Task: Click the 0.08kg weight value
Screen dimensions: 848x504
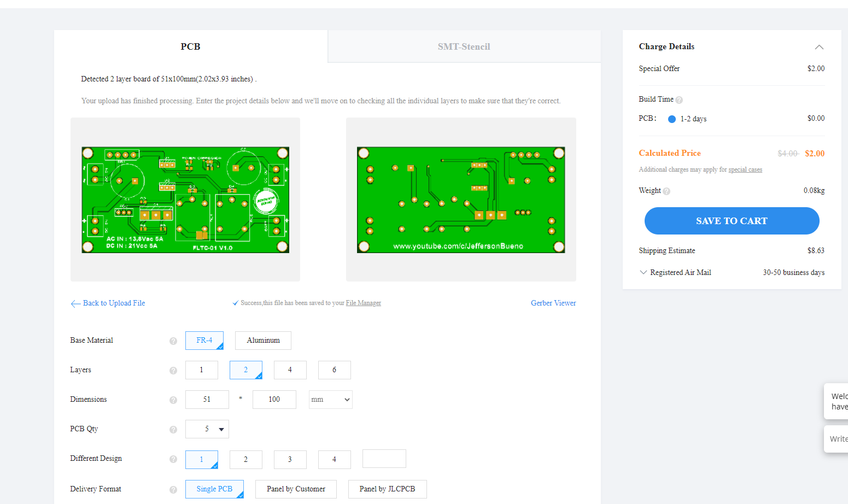Action: pos(814,191)
